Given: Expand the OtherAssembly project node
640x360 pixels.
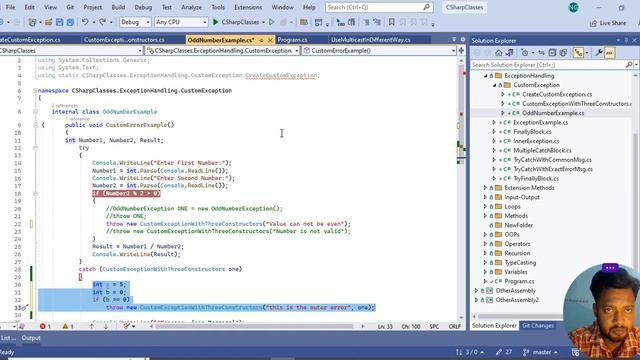Looking at the screenshot, I should click(x=476, y=291).
